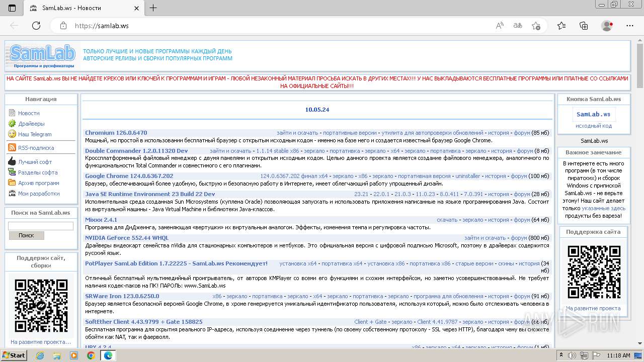Click QR code under Поддержи сайт, сборки
This screenshot has width=644, height=362.
[x=41, y=305]
